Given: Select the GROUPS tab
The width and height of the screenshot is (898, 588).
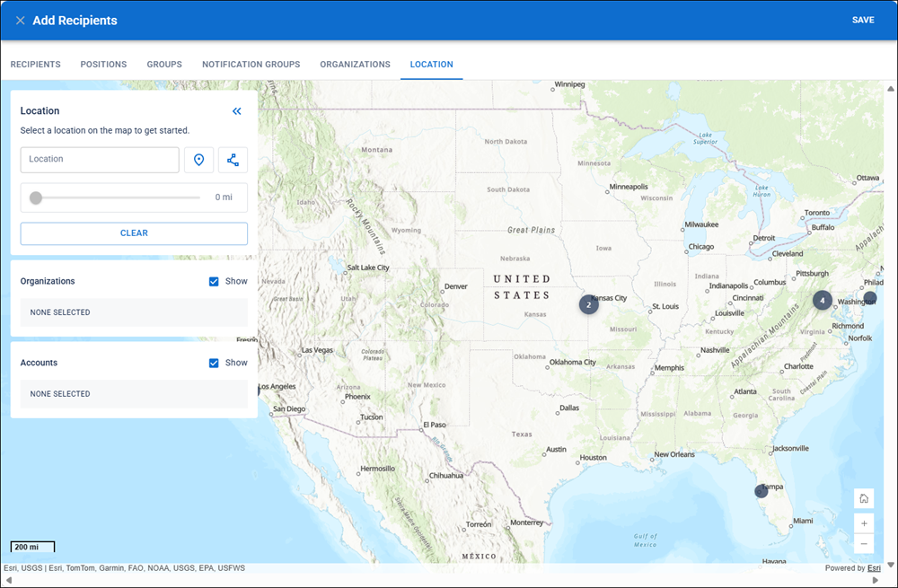Looking at the screenshot, I should point(164,64).
